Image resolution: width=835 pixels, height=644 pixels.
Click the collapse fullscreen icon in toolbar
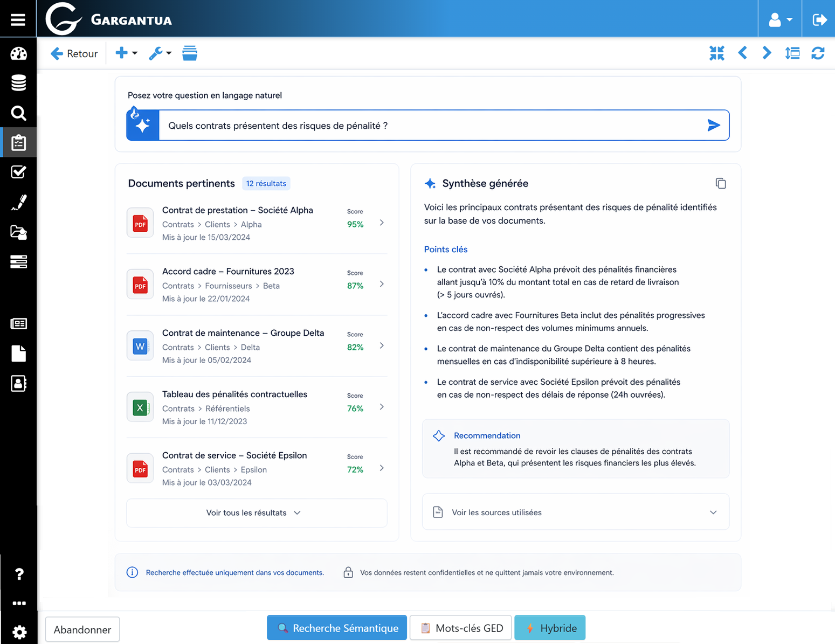[716, 53]
